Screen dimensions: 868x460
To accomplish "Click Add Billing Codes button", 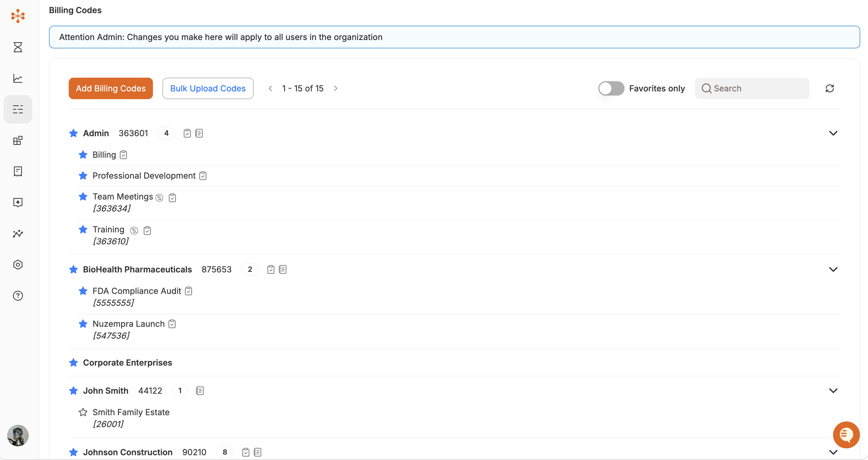I will tap(111, 88).
